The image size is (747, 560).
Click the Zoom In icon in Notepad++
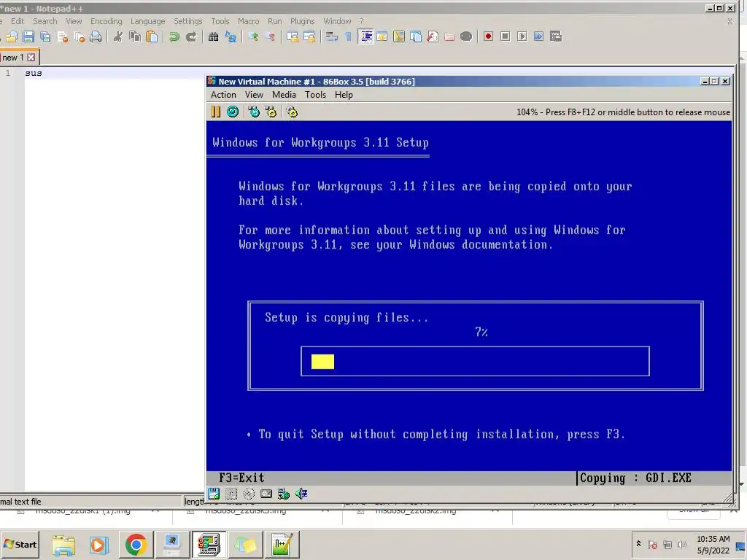coord(253,36)
